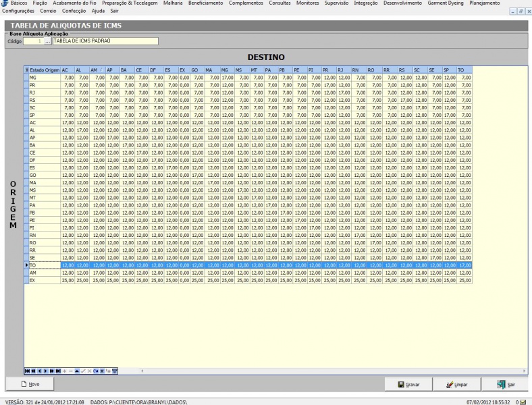Sort by the AM destination column header

[x=94, y=70]
